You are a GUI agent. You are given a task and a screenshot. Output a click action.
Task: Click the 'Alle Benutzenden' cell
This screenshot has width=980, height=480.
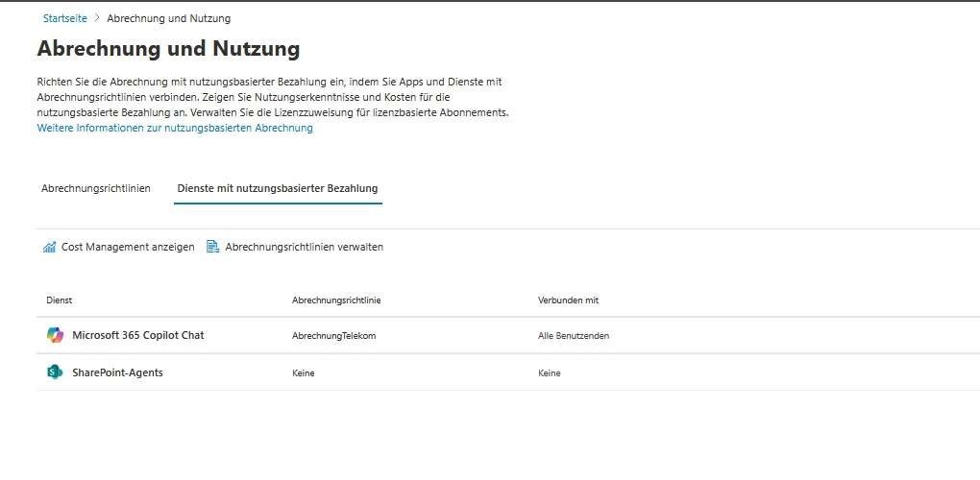[574, 336]
